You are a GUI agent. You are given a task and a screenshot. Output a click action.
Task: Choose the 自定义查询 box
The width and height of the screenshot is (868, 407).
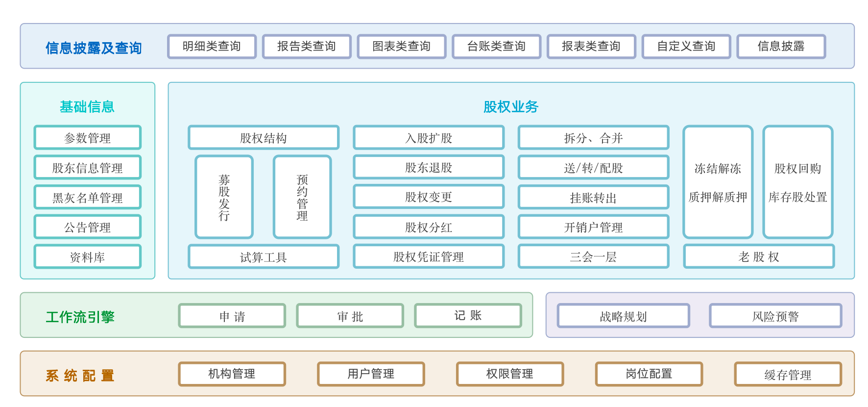click(x=686, y=47)
